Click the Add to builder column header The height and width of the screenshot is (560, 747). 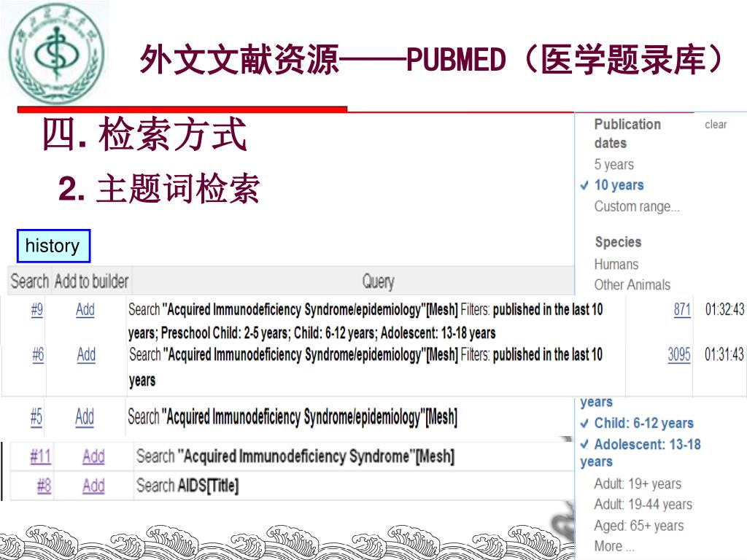[x=91, y=281]
